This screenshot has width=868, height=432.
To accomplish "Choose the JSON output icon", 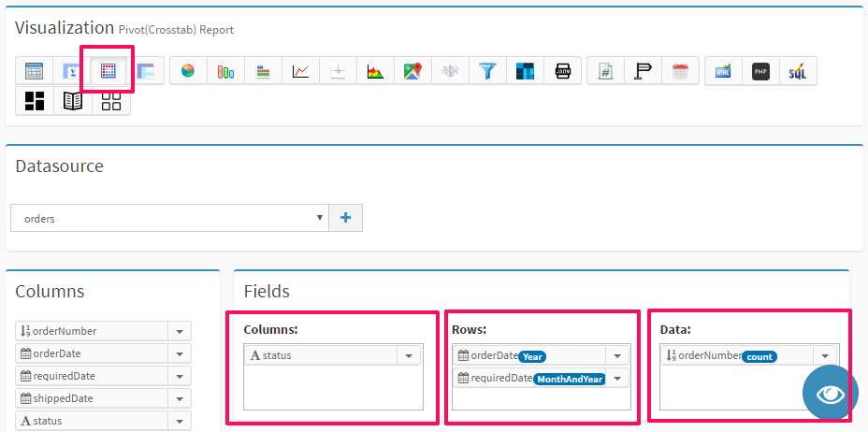I will click(x=562, y=71).
